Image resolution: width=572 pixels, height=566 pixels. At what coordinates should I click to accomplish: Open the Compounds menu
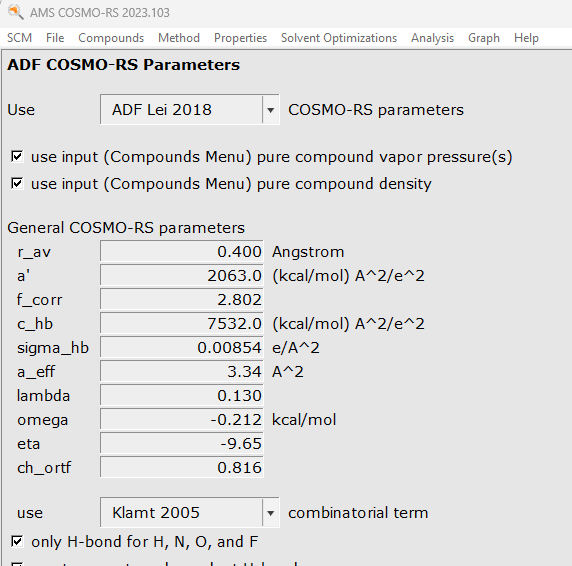(x=111, y=38)
